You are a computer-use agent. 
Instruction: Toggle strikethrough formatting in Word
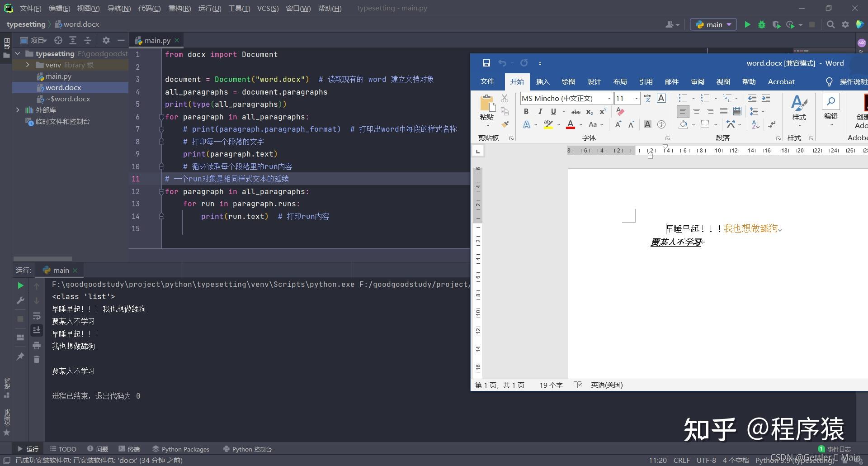576,111
